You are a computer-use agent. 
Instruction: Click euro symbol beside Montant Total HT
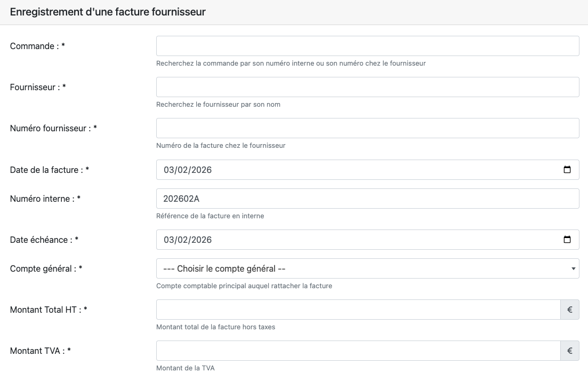tap(570, 310)
